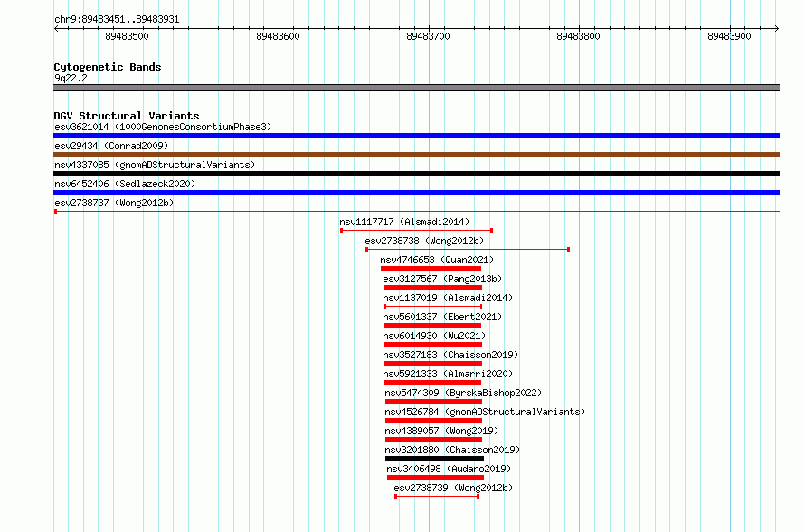This screenshot has width=805, height=532.
Task: Select the nsv1137019 thin red span
Action: click(432, 307)
